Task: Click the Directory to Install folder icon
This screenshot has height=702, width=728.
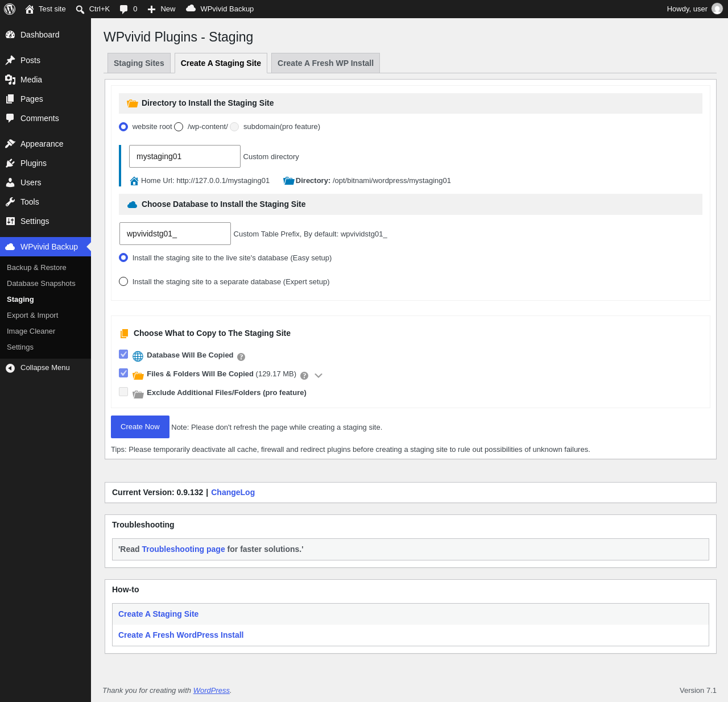Action: pyautogui.click(x=133, y=103)
